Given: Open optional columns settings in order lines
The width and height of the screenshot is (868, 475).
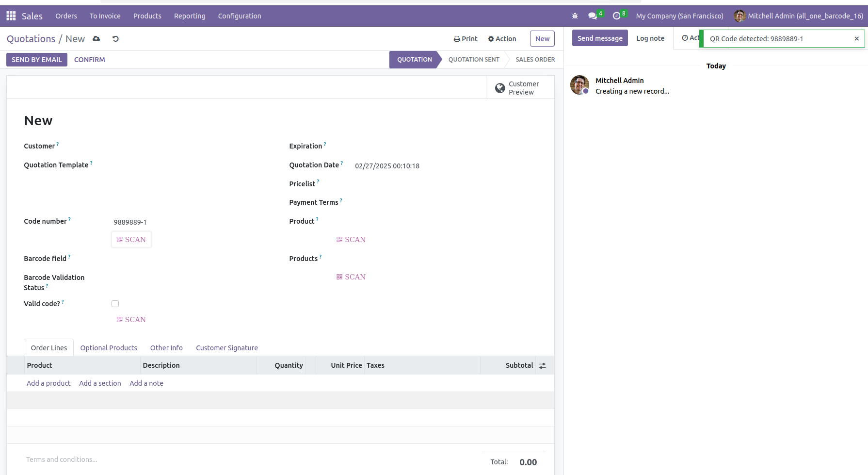Looking at the screenshot, I should coord(543,366).
